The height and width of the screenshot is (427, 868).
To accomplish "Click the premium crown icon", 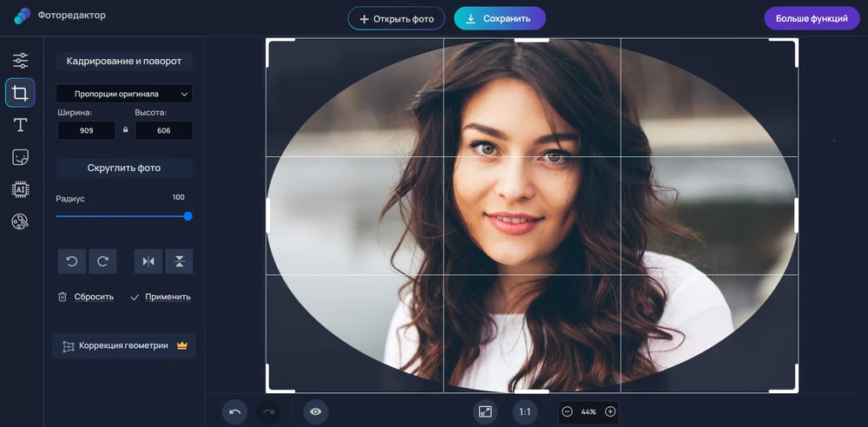I will 182,345.
